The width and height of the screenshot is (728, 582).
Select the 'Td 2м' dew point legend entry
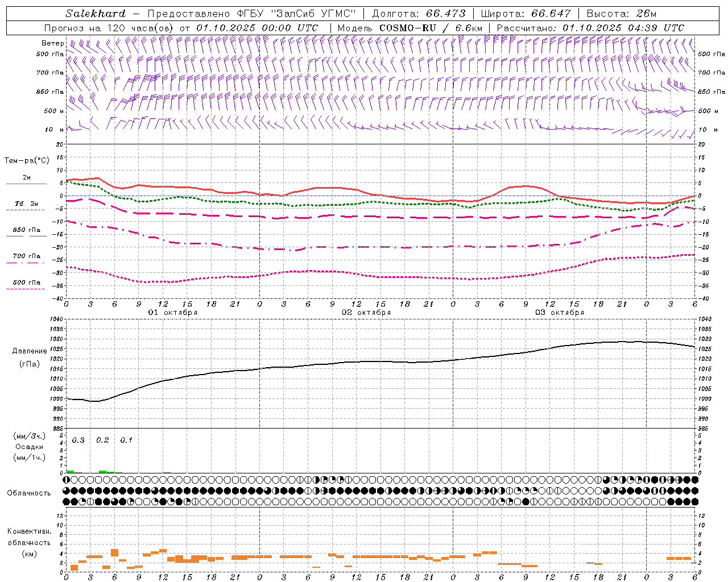tap(27, 203)
